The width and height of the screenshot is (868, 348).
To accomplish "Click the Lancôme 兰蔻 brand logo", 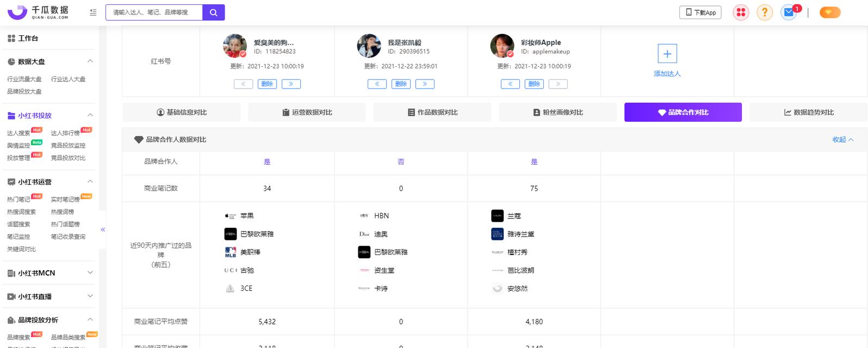I will (x=497, y=216).
